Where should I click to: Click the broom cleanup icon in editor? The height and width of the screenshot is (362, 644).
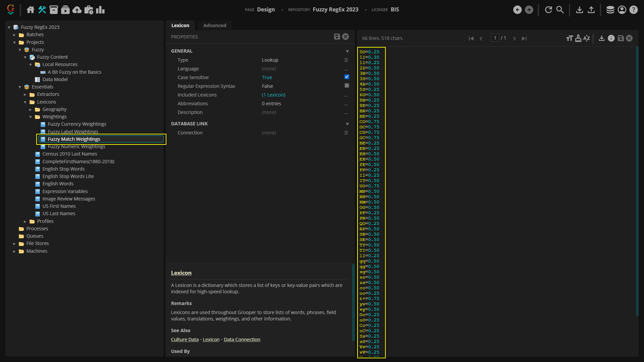578,38
